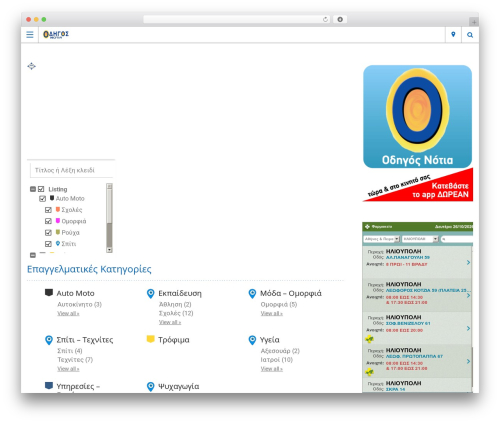Reload the page in browser address bar
This screenshot has width=500, height=423.
click(x=325, y=19)
